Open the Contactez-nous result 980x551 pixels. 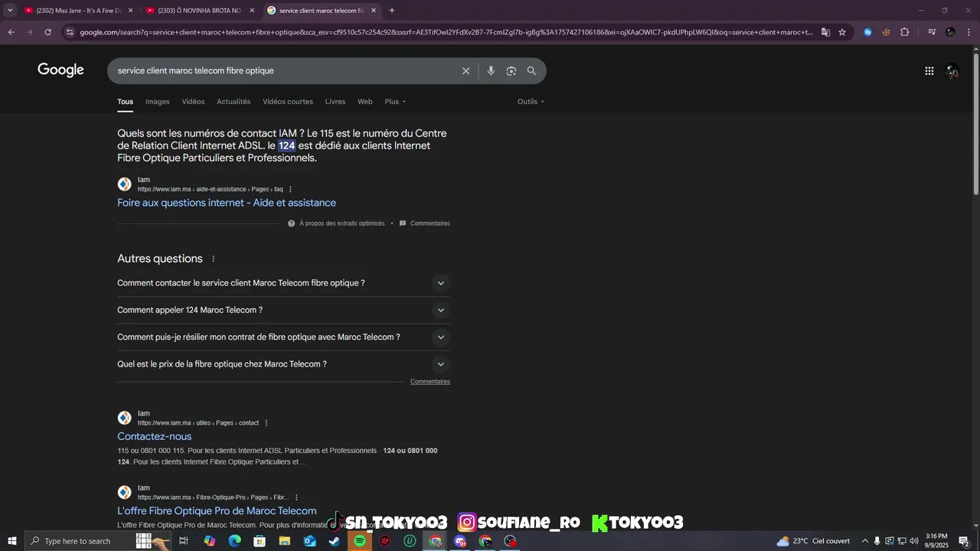155,437
